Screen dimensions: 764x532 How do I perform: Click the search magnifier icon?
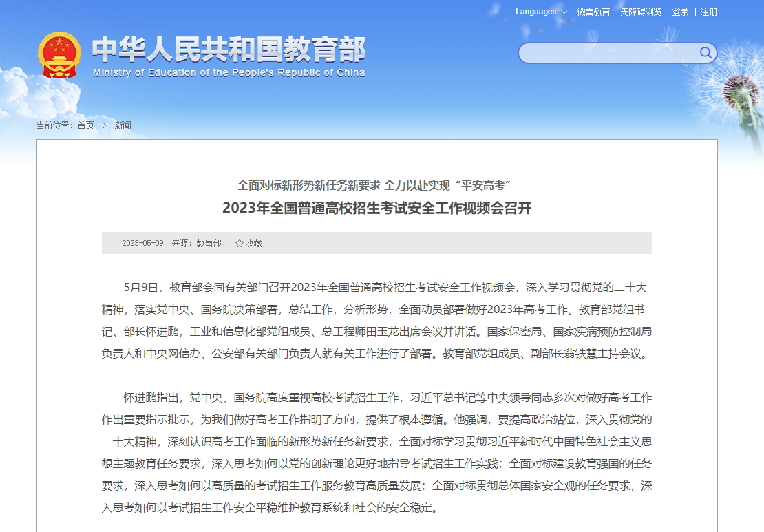[705, 53]
